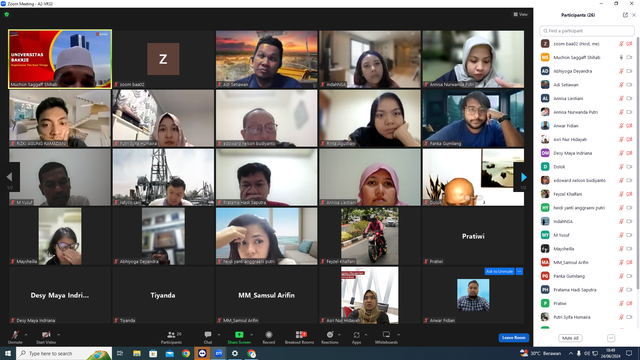The height and width of the screenshot is (360, 640).
Task: Click Leave Room button
Action: point(513,338)
